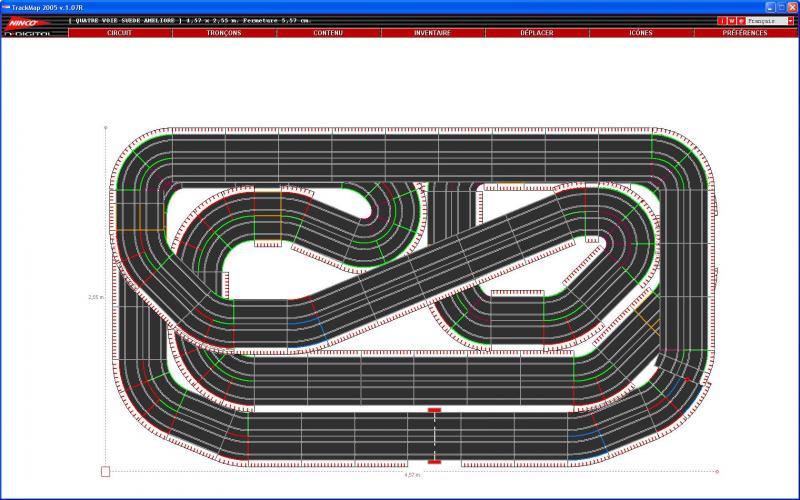Open the CIRCUIT menu

[119, 33]
